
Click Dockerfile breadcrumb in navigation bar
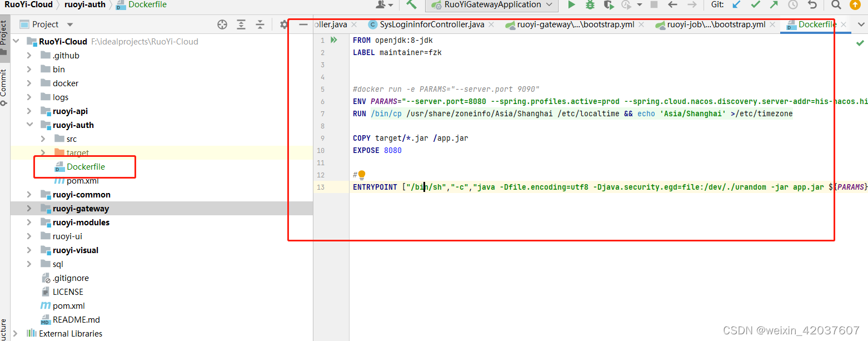coord(142,4)
